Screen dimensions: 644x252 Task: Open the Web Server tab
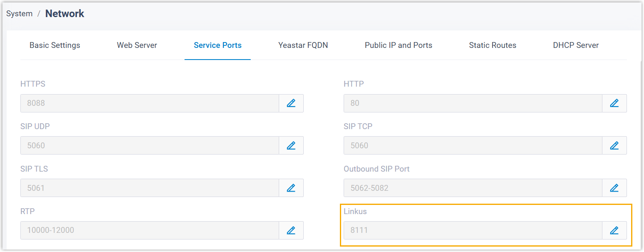coord(137,45)
